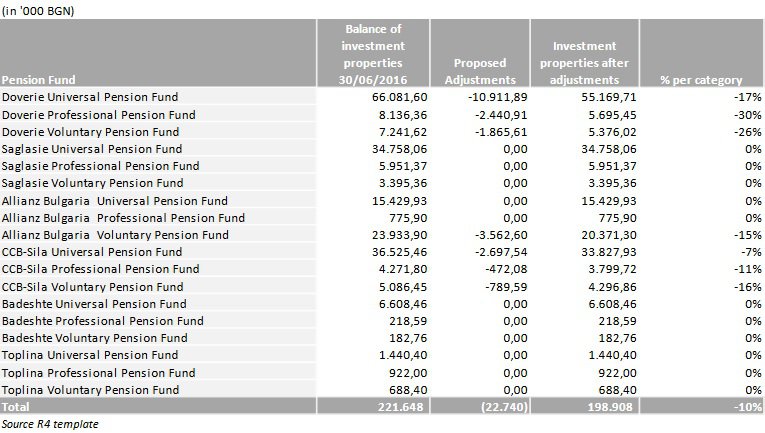Select Badeshte Professional Pension Fund label

coord(102,321)
